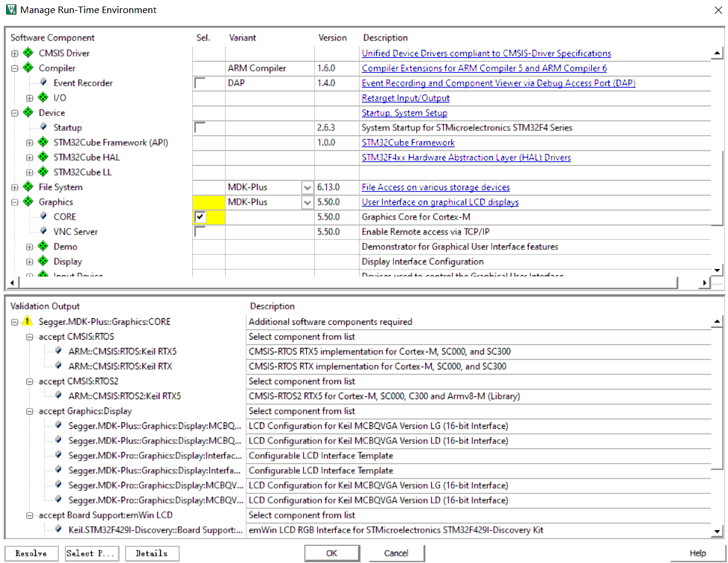Click the green diamond icon beside I/O
728x563 pixels.
click(x=42, y=98)
